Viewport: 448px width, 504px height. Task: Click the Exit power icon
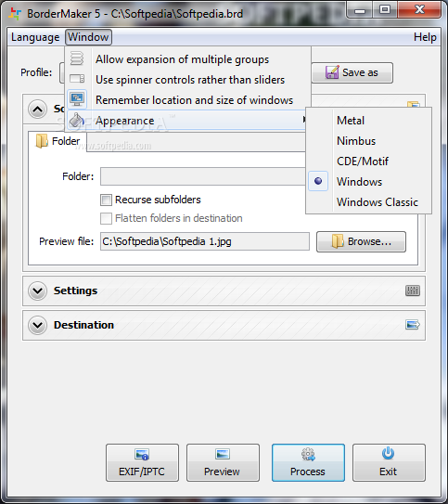(x=389, y=454)
